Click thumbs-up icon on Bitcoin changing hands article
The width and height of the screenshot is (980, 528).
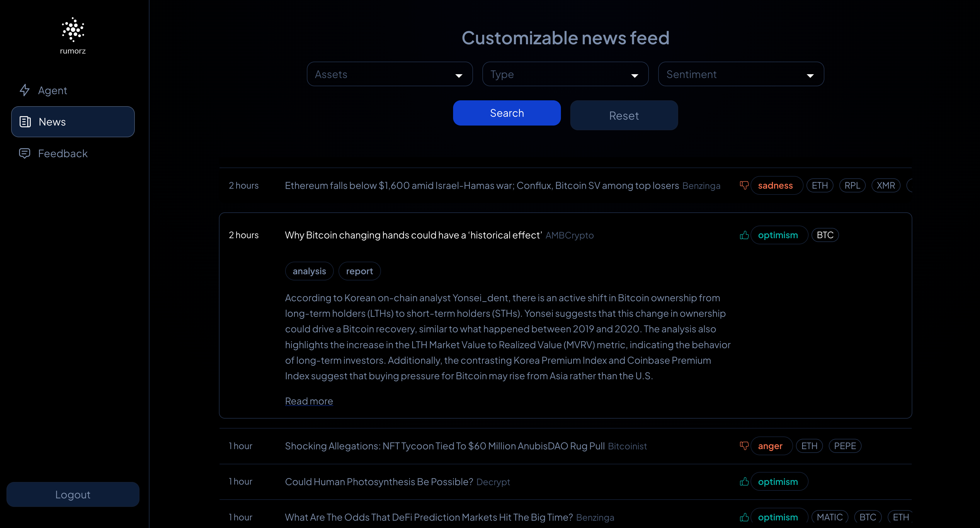pyautogui.click(x=744, y=235)
